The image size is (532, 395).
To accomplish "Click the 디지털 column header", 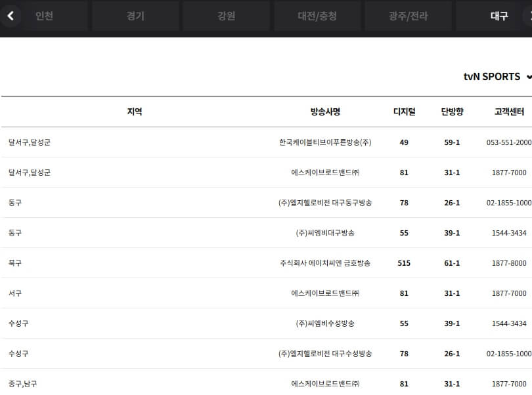I will click(x=404, y=112).
